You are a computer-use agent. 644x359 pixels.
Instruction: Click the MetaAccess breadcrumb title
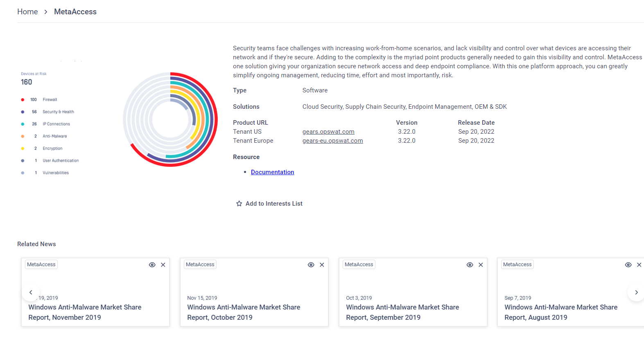pyautogui.click(x=75, y=12)
